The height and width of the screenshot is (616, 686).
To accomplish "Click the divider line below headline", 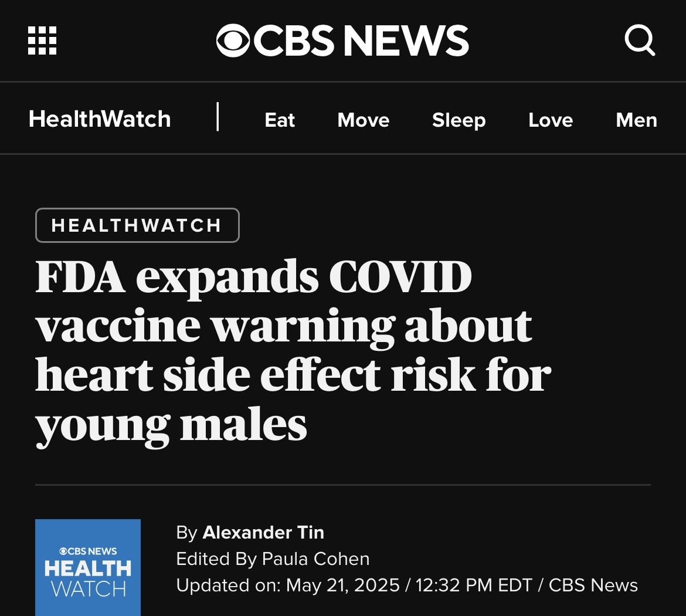I will [343, 485].
